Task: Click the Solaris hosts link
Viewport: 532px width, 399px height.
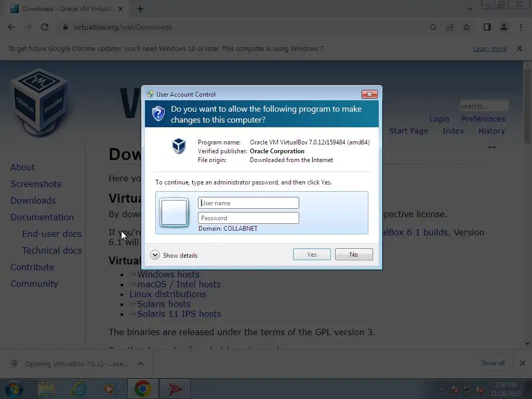Action: (164, 304)
